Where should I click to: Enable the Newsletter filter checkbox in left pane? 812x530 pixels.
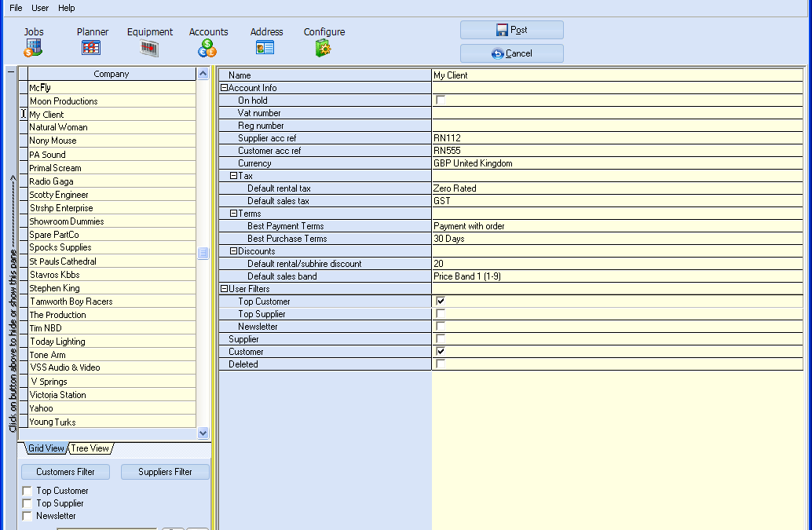coord(27,516)
